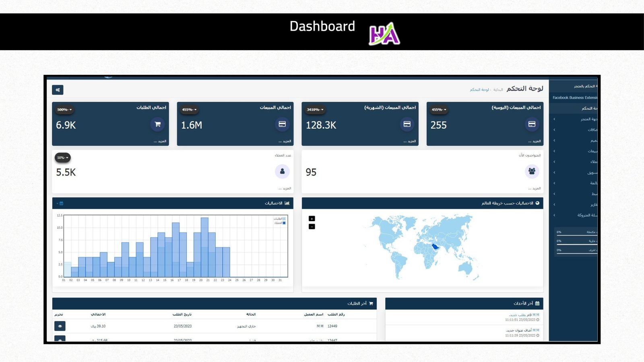
Task: Click the online users group icon on 95 card
Action: point(532,171)
